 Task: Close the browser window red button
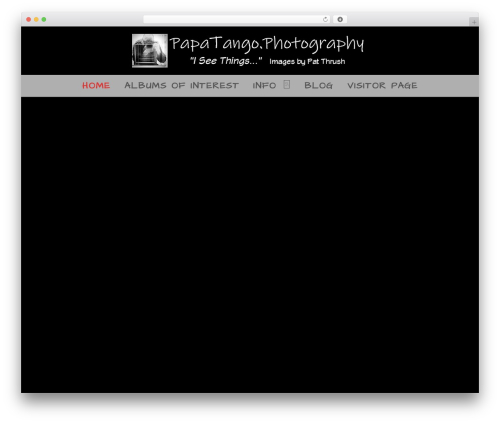[x=29, y=20]
